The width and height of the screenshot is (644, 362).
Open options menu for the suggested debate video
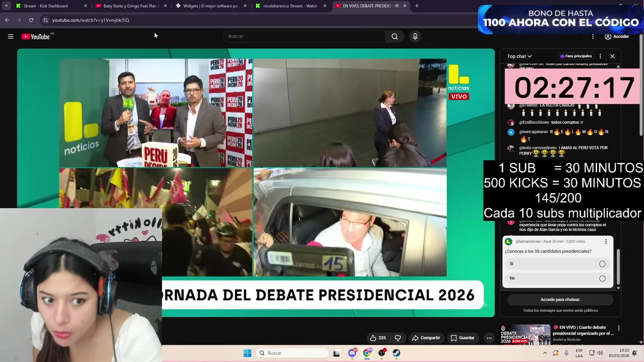tap(618, 328)
